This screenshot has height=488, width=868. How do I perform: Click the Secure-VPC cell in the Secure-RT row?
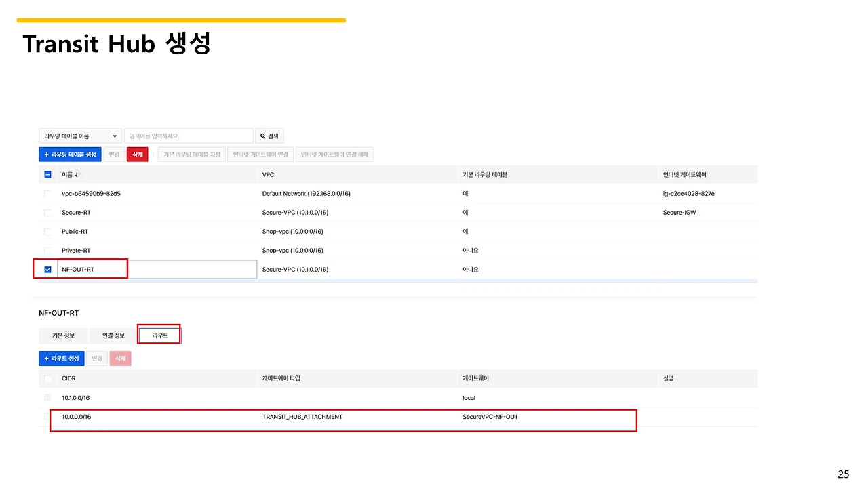pyautogui.click(x=295, y=213)
